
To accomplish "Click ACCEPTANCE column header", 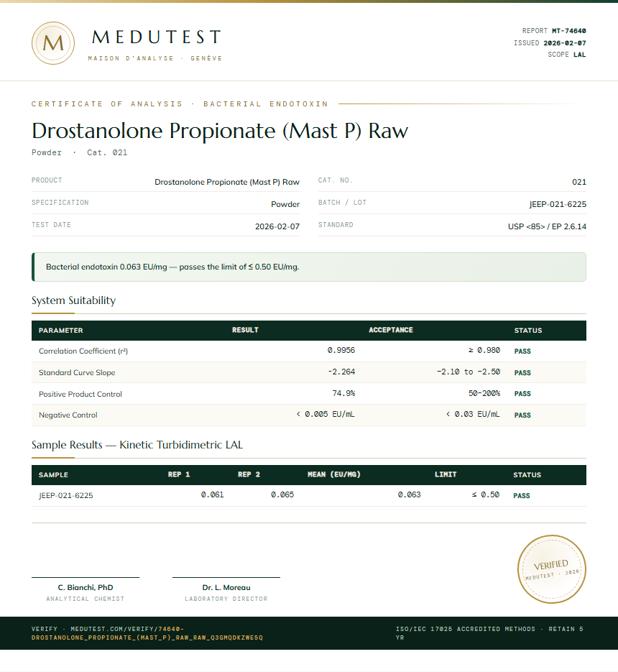I will point(391,330).
